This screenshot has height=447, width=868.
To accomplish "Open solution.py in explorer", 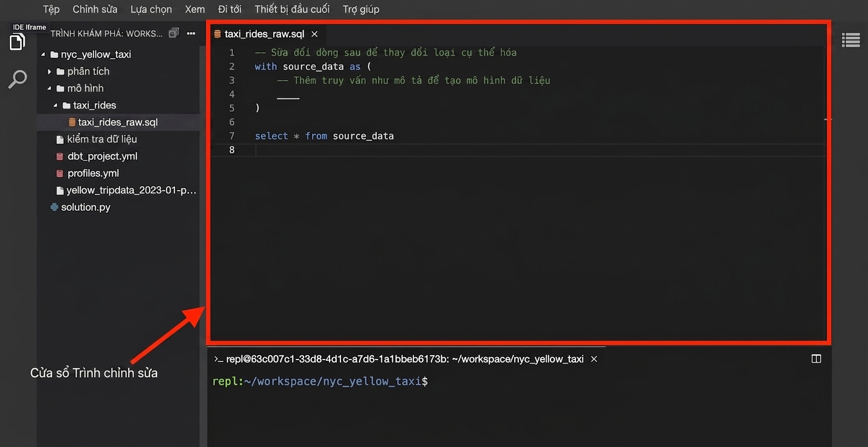I will (x=86, y=207).
